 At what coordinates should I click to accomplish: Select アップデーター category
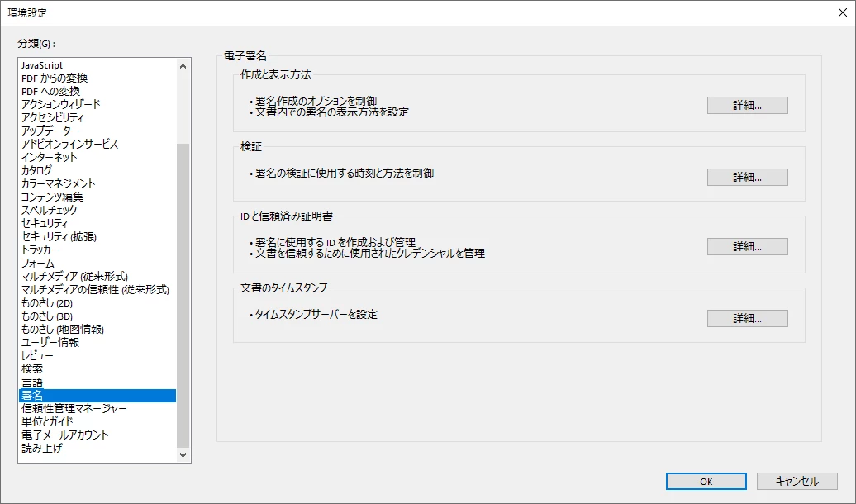click(97, 131)
